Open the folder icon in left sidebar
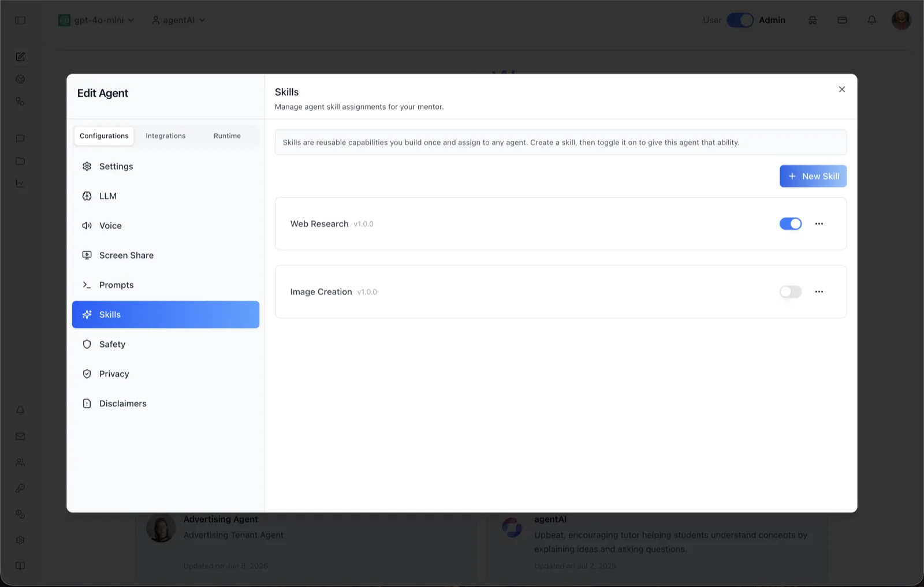924x587 pixels. [x=20, y=161]
